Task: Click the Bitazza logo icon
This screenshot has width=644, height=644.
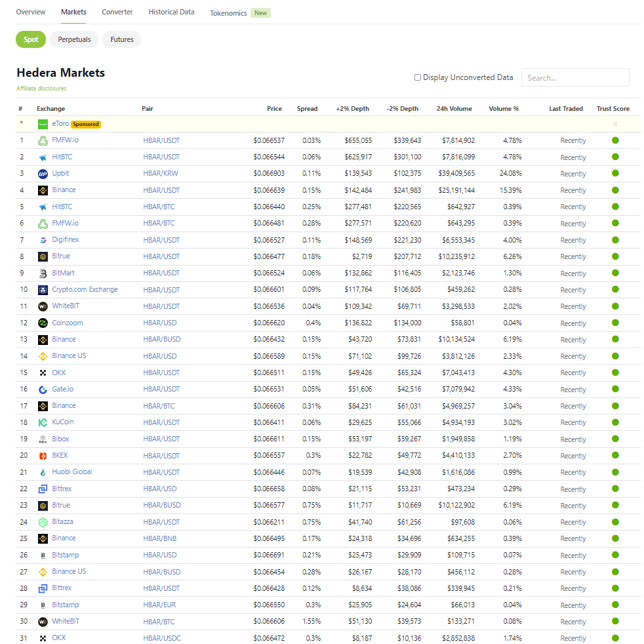Action: tap(43, 522)
